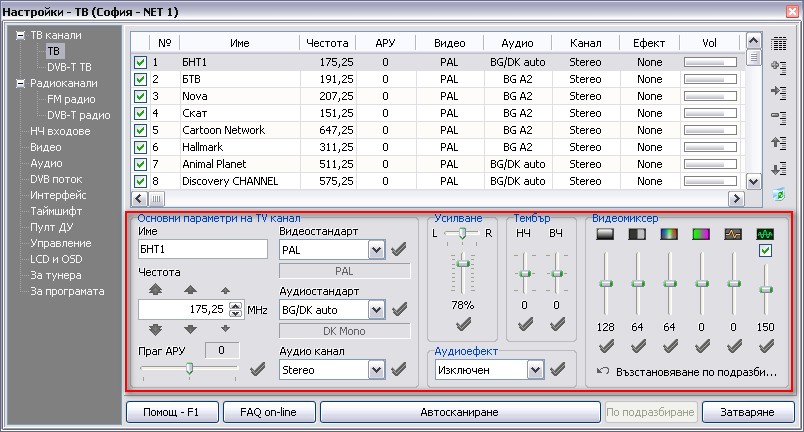Click the orange waveform icon in Видеомиксер

click(733, 234)
